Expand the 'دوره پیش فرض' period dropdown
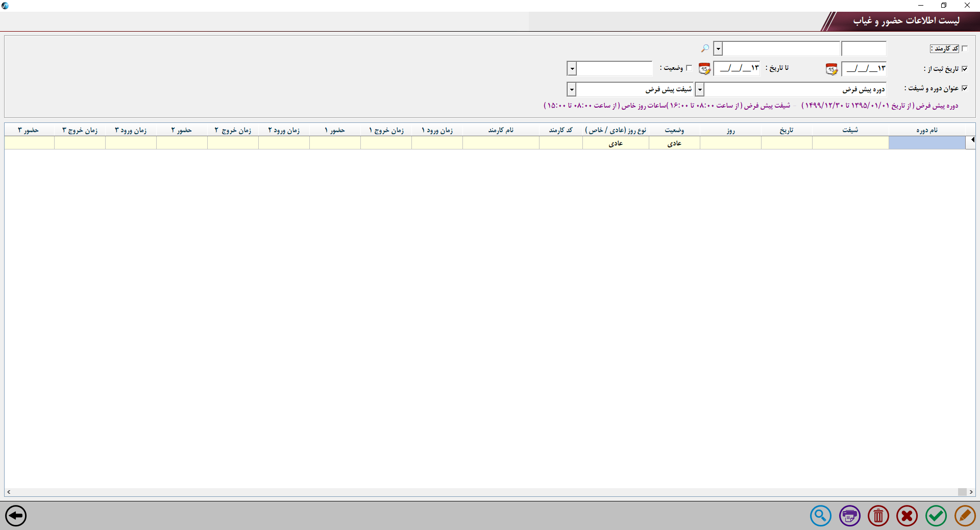 pos(700,90)
